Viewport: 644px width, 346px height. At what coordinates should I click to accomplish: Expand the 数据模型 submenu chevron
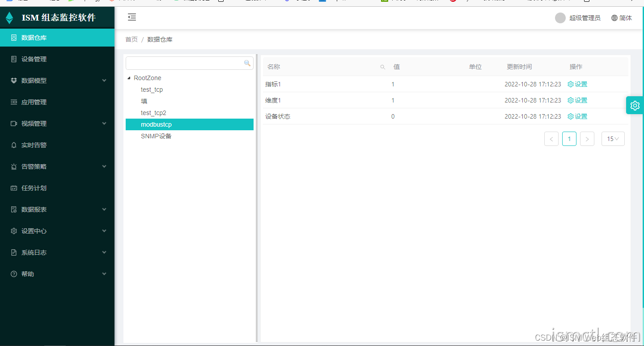[x=104, y=81]
